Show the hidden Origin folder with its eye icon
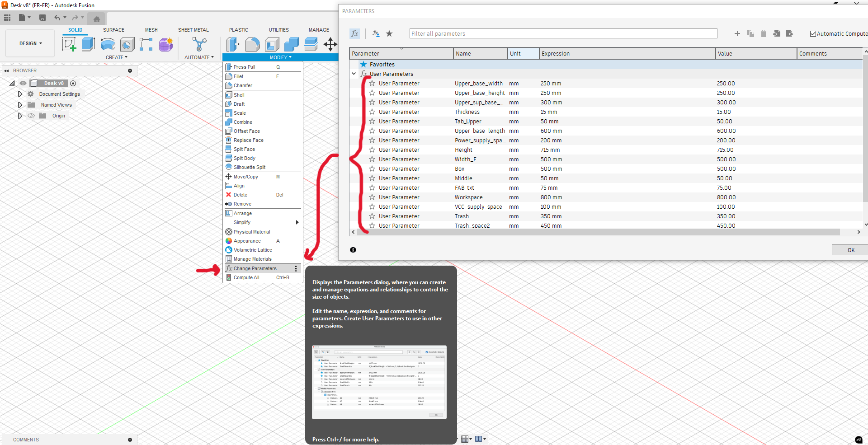The image size is (868, 445). [31, 116]
